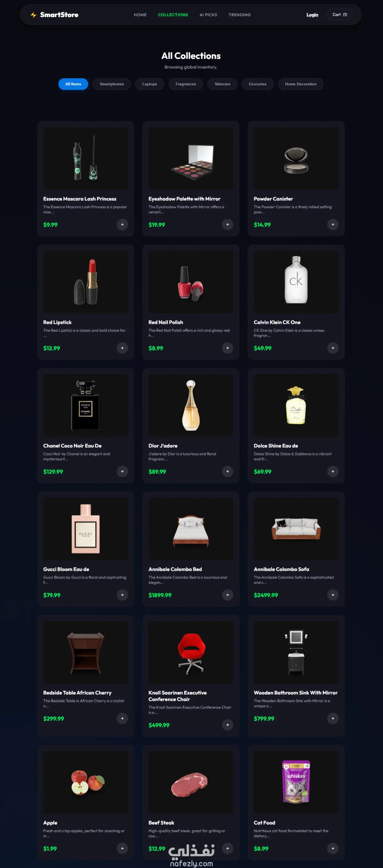Open the Chanel Coco Noir product image

(85, 405)
